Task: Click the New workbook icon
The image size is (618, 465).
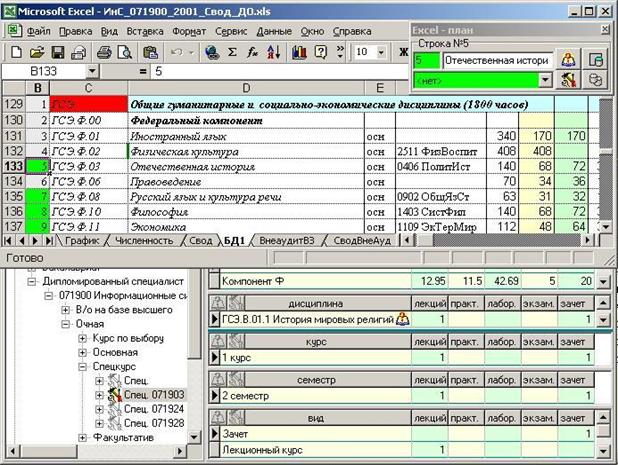Action: point(15,51)
